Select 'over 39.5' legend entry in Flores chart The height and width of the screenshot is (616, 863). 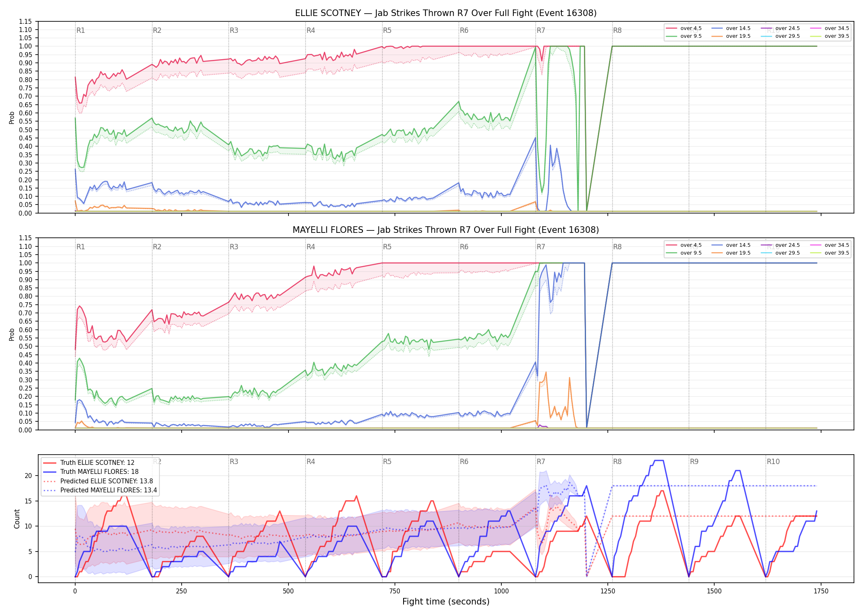[830, 253]
